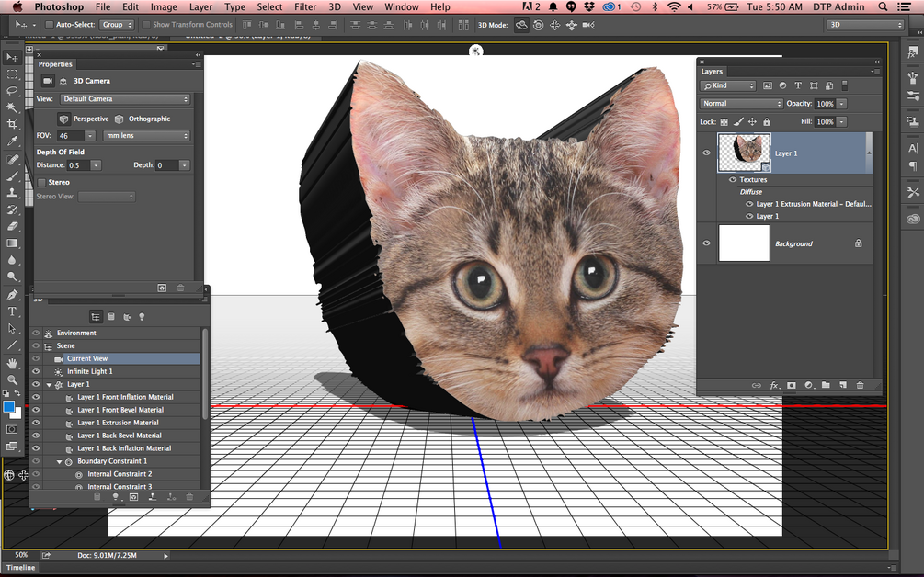Screen dimensions: 924x577
Task: Select the Hand tool
Action: coord(12,363)
